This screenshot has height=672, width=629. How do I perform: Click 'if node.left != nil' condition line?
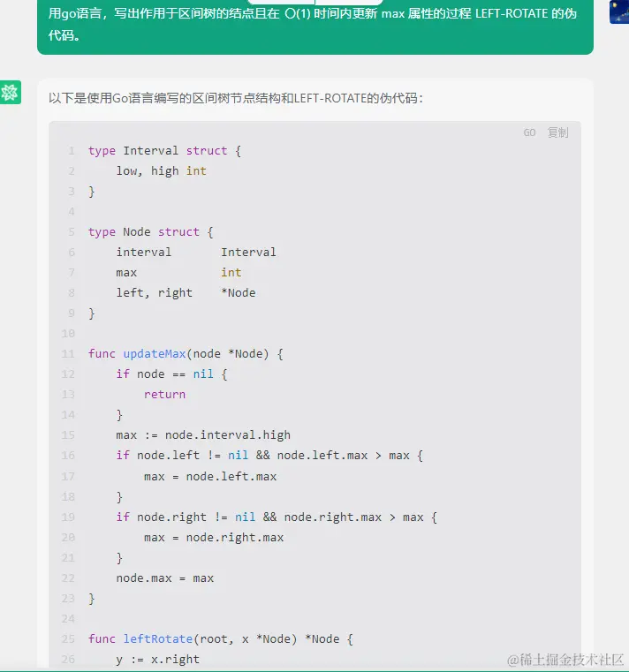pyautogui.click(x=269, y=455)
